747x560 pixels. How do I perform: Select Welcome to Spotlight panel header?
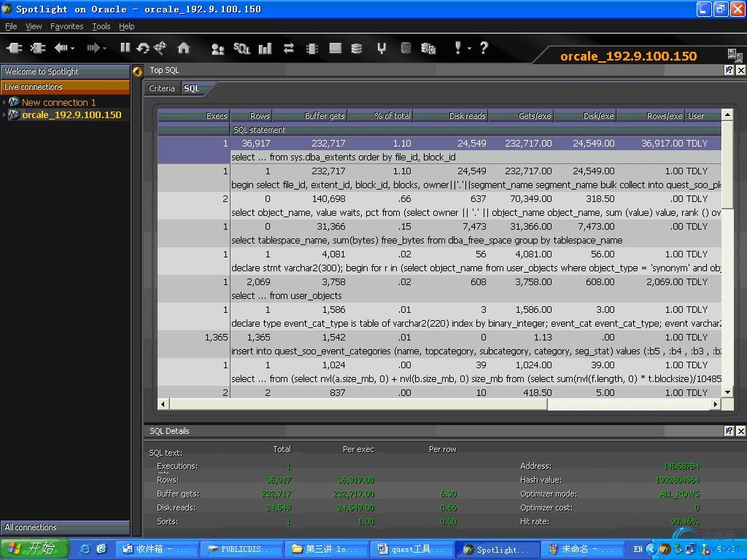65,71
